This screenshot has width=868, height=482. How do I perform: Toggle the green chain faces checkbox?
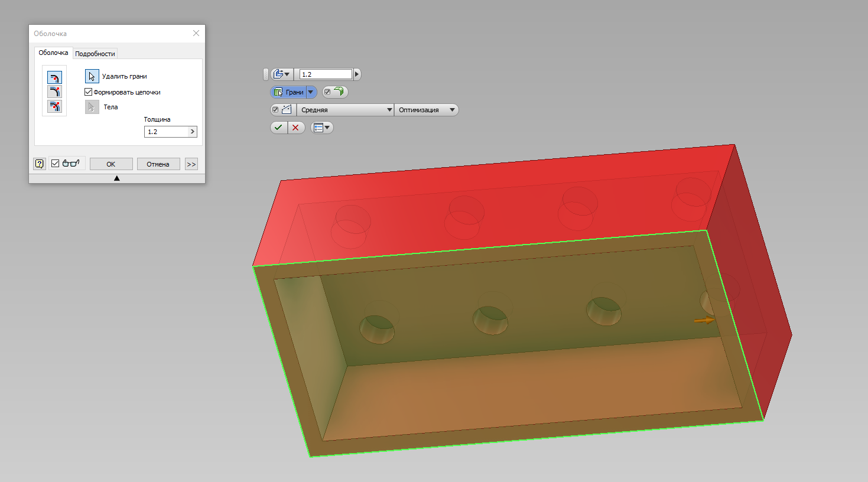[328, 92]
